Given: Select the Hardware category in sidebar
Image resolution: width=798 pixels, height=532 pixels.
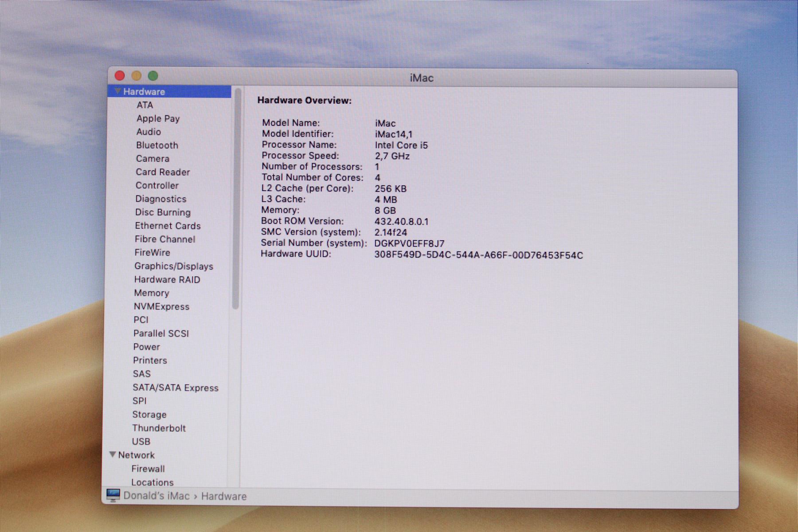Looking at the screenshot, I should coord(170,92).
